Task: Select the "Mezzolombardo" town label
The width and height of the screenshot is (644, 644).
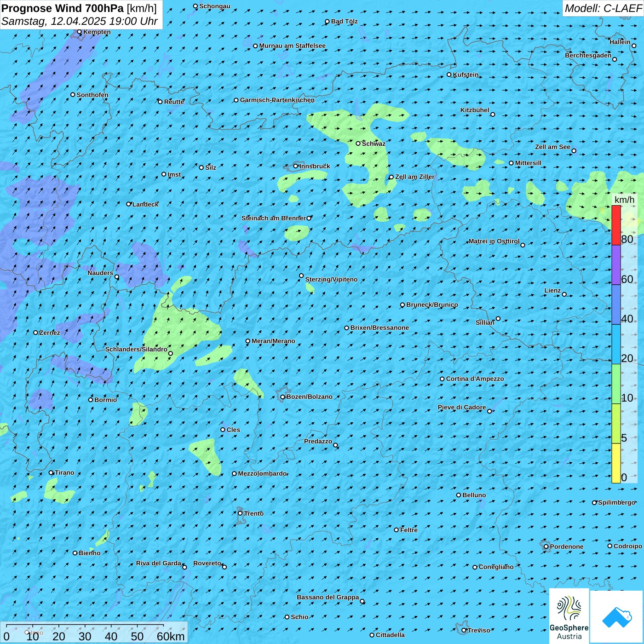Action: click(x=262, y=473)
